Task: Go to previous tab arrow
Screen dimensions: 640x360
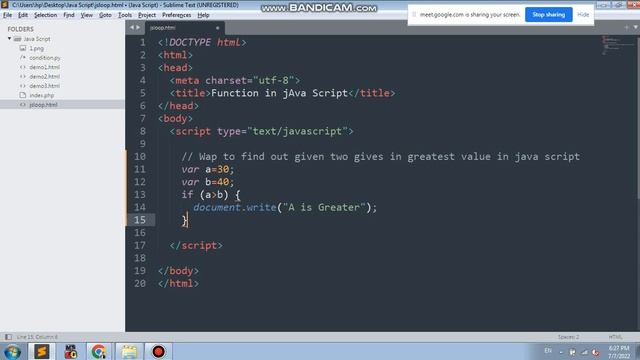Action: click(132, 27)
